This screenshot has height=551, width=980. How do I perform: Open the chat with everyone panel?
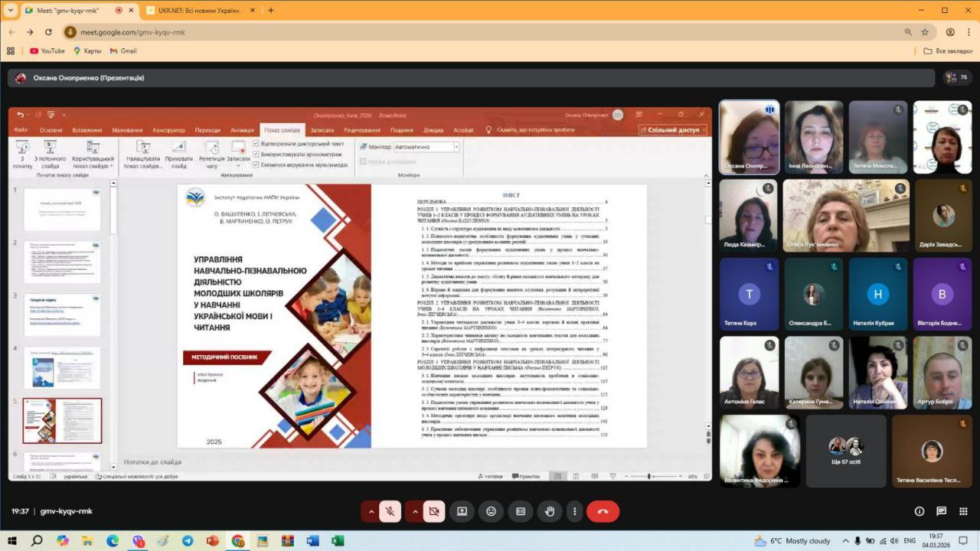[941, 511]
